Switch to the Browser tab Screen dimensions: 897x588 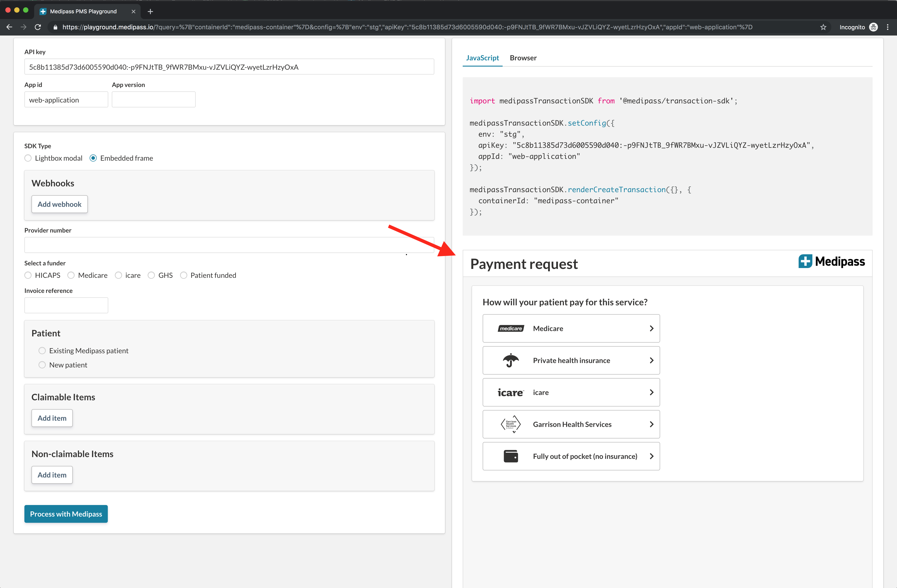pos(523,58)
